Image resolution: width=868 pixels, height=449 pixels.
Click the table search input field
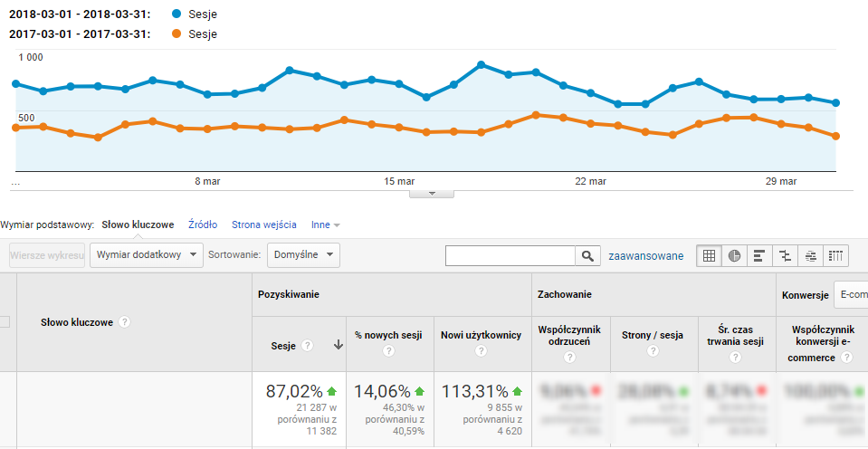coord(510,256)
